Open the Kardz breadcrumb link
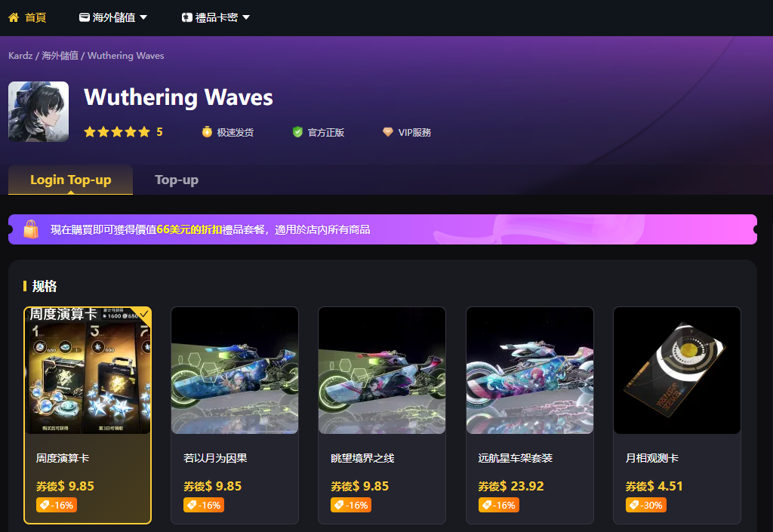This screenshot has height=532, width=773. (20, 56)
